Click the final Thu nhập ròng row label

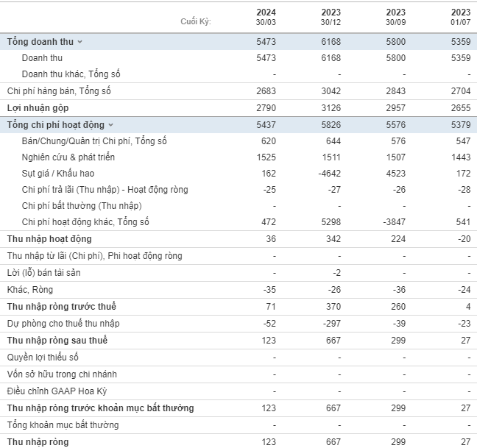point(38,441)
